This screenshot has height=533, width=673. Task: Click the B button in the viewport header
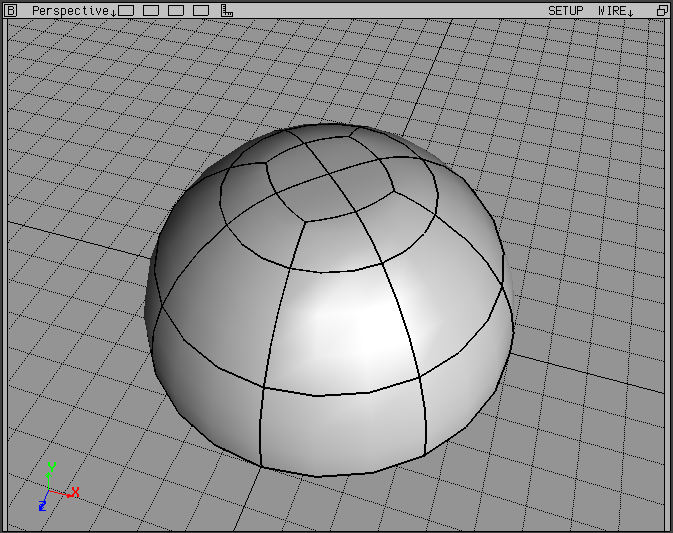[x=12, y=10]
